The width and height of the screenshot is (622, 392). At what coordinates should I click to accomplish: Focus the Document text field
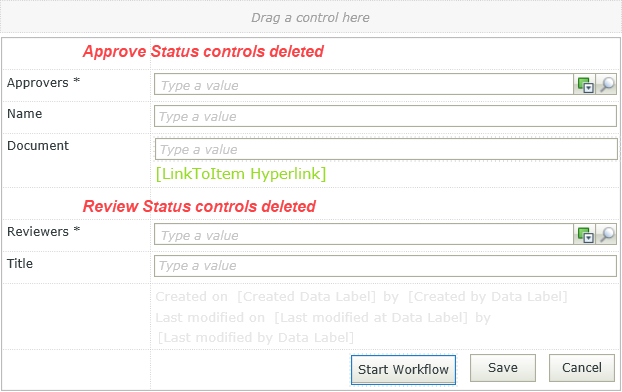(386, 149)
